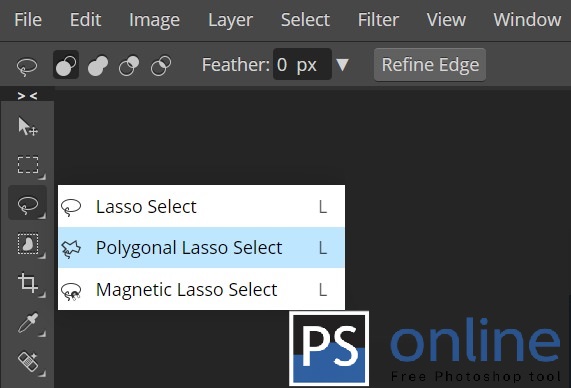This screenshot has height=388, width=571.
Task: Choose Lasso Select from flyout
Action: pos(201,207)
